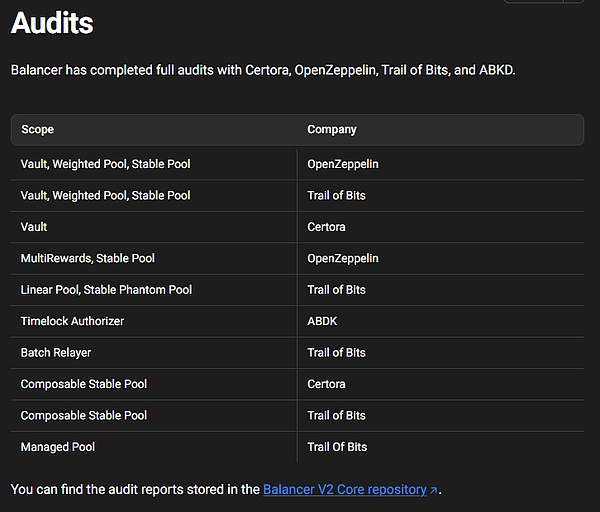Click the external link arrow icon after repository
The width and height of the screenshot is (600, 512).
point(433,491)
